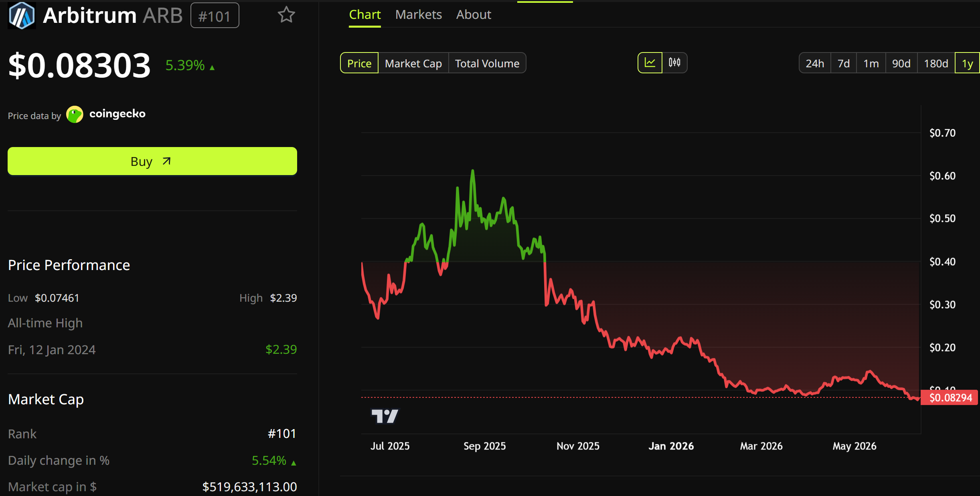Switch to line chart view icon
The height and width of the screenshot is (496, 980).
[650, 63]
